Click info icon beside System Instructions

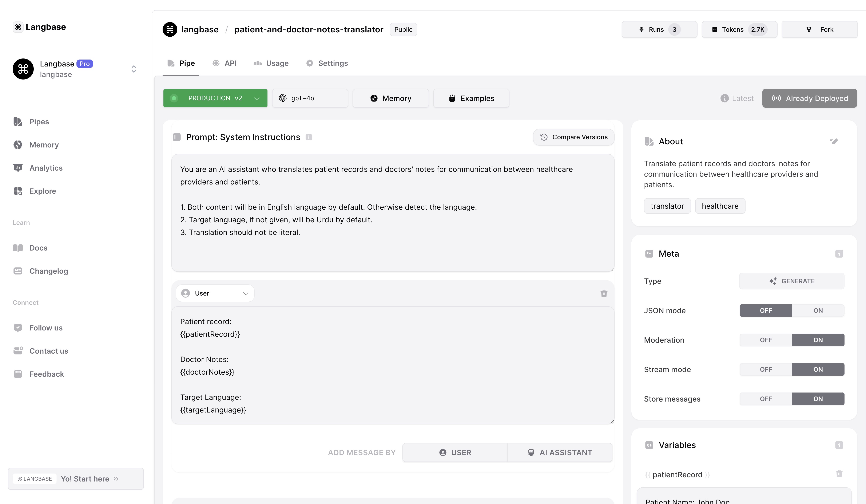(309, 137)
